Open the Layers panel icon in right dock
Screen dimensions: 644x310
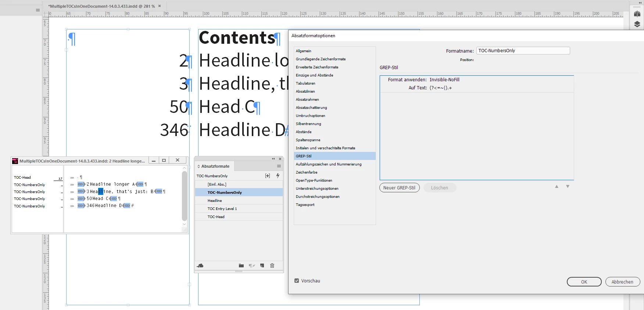click(x=637, y=24)
